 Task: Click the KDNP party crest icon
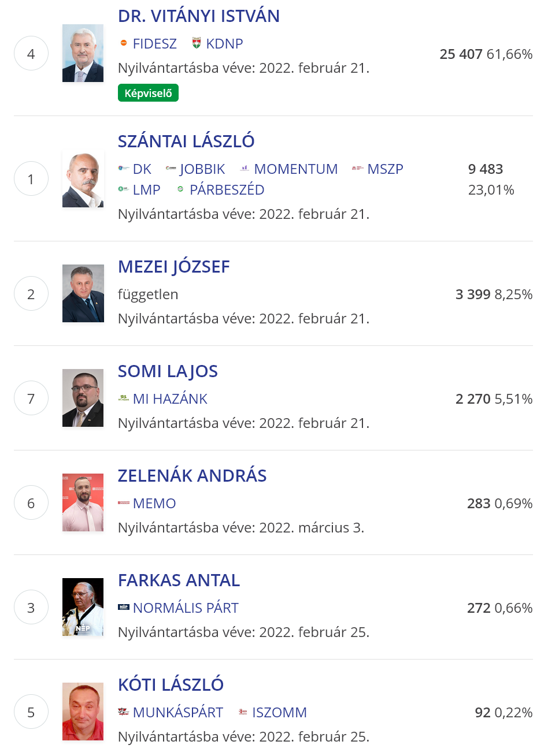pyautogui.click(x=197, y=43)
